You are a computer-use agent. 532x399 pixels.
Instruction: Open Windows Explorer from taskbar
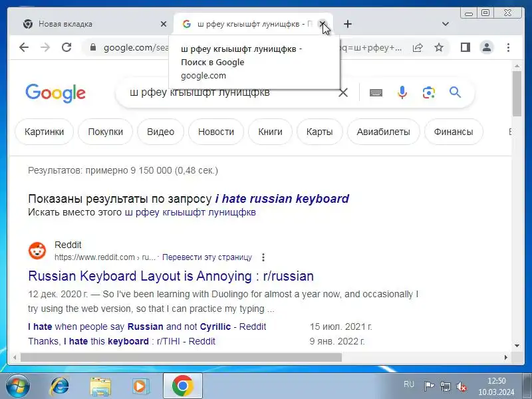tap(100, 386)
